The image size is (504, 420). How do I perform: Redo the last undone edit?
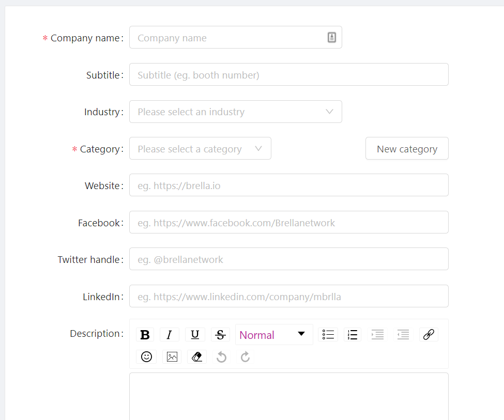pyautogui.click(x=245, y=356)
